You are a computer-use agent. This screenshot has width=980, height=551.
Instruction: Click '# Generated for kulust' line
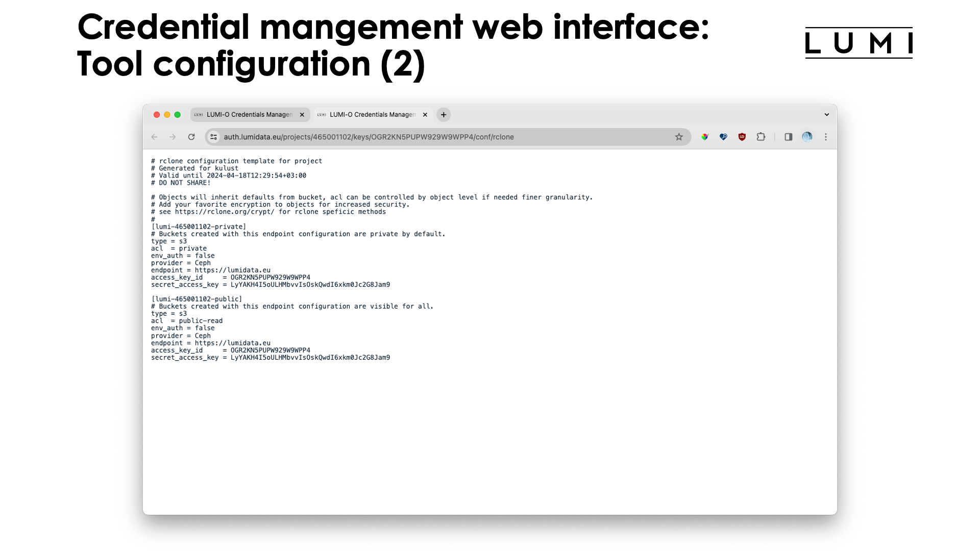[x=194, y=168]
